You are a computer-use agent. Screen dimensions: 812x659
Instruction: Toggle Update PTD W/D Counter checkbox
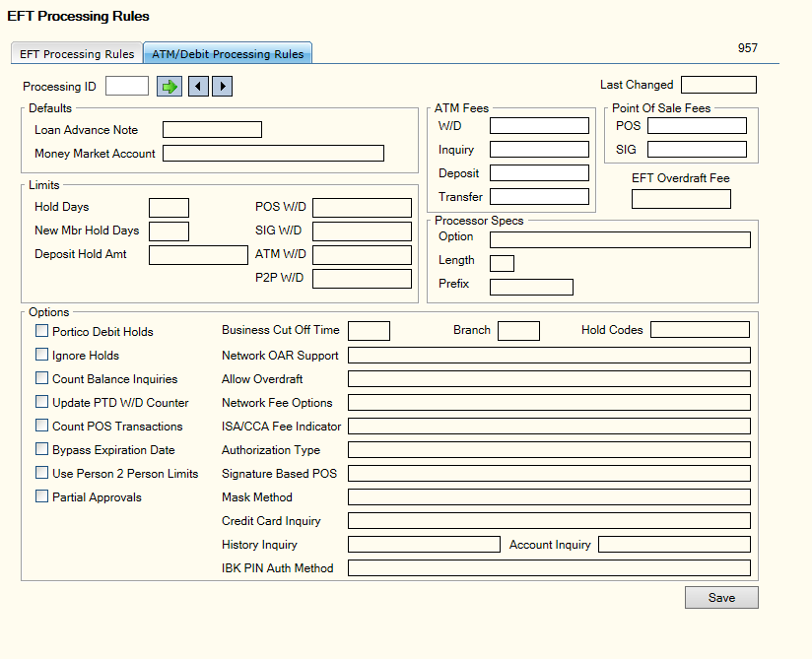[42, 402]
